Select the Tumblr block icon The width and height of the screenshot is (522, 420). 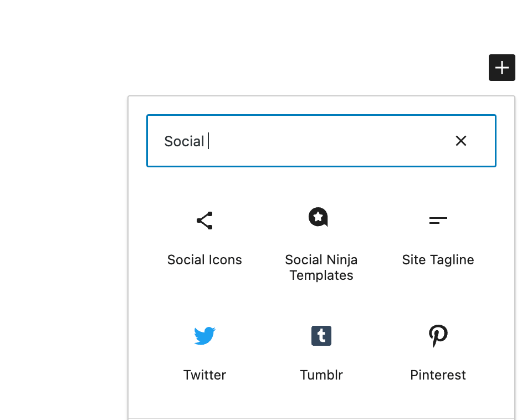click(321, 335)
